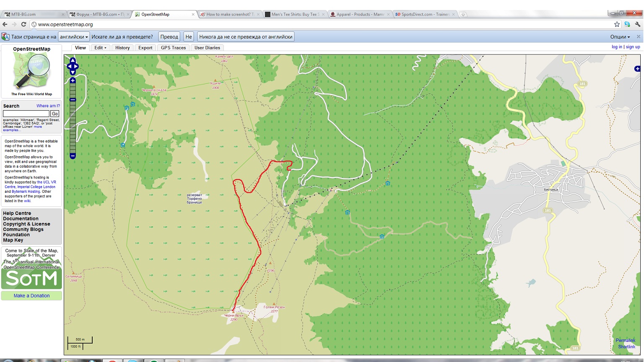The width and height of the screenshot is (644, 362).
Task: Focus the map Search text field
Action: 26,114
